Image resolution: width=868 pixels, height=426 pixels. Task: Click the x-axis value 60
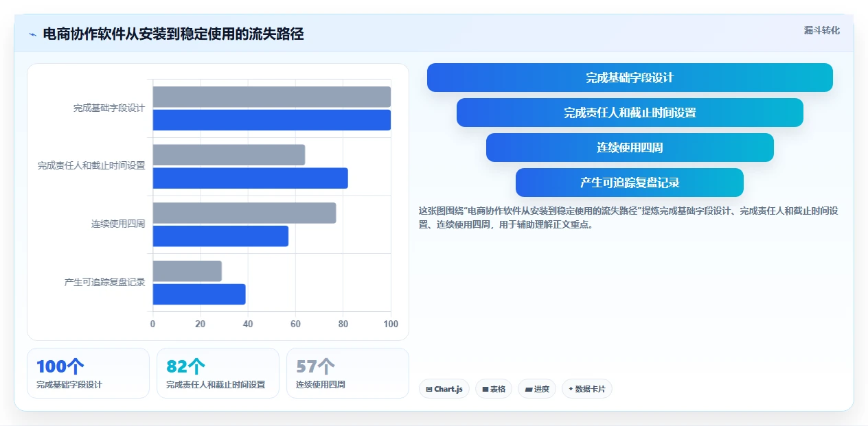pyautogui.click(x=295, y=324)
